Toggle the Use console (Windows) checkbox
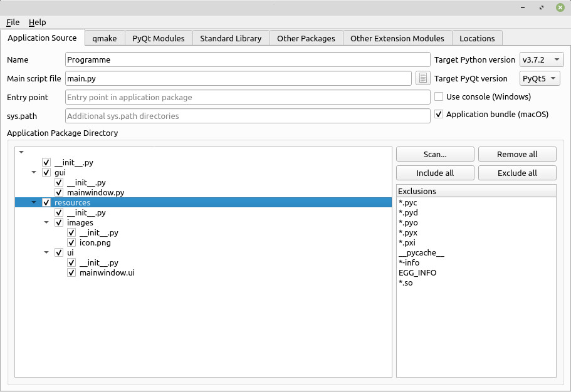The image size is (571, 392). point(439,97)
